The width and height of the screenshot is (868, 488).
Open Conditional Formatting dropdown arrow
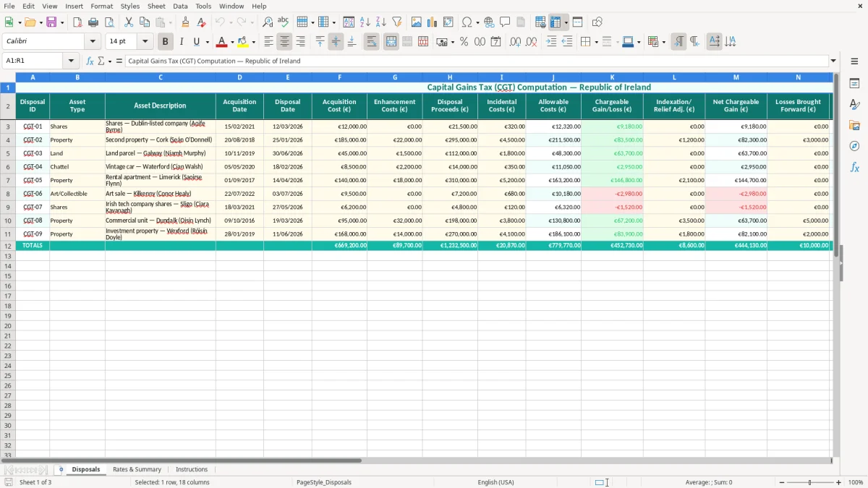663,42
